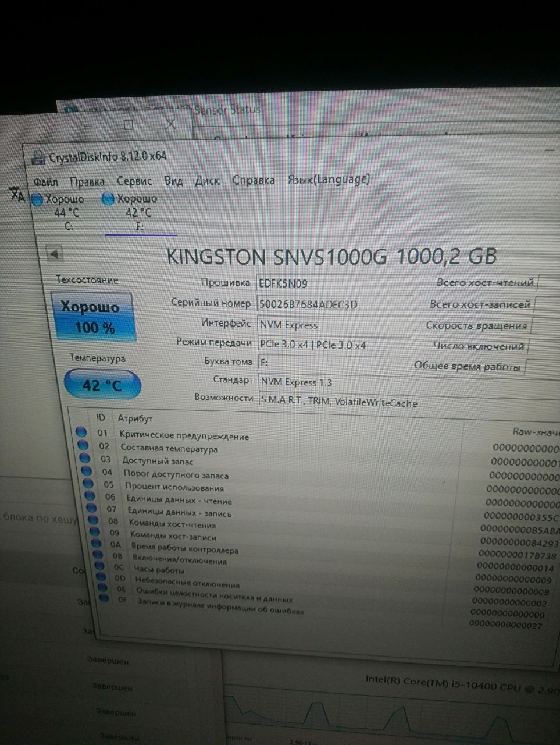Click the previous disk arrow button
The width and height of the screenshot is (560, 745).
click(x=54, y=254)
